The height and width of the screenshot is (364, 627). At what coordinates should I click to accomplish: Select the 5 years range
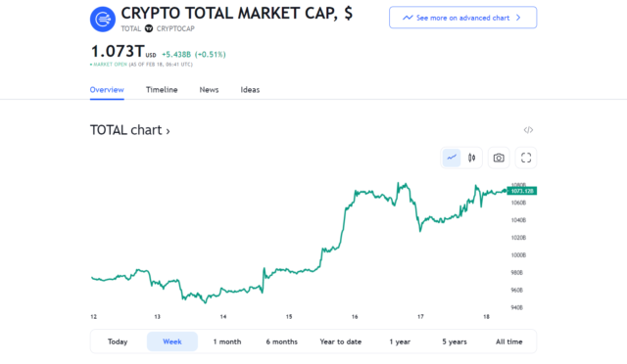coord(455,341)
